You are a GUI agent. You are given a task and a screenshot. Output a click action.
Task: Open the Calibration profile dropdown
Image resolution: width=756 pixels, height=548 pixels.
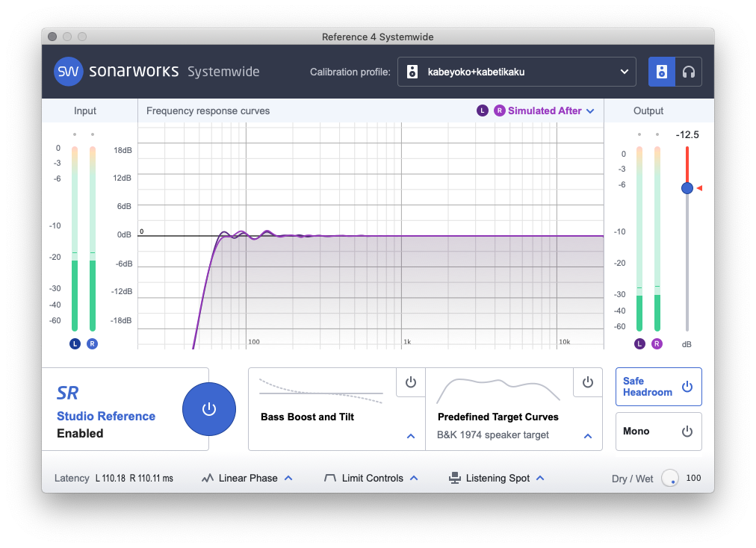(x=516, y=72)
